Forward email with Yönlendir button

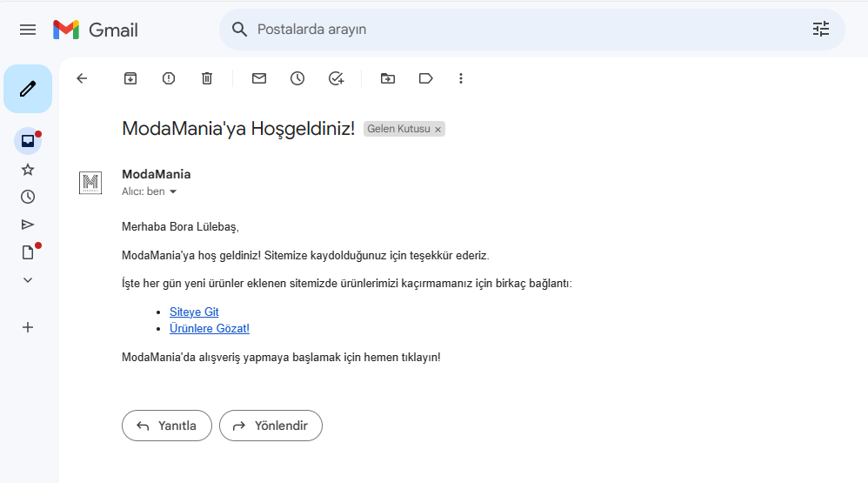click(270, 426)
